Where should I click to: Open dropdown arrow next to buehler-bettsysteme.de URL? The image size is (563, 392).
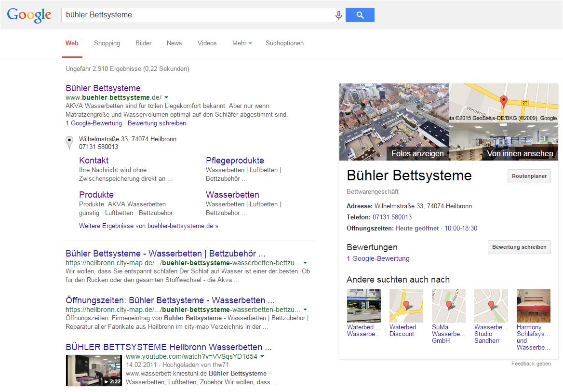[166, 97]
